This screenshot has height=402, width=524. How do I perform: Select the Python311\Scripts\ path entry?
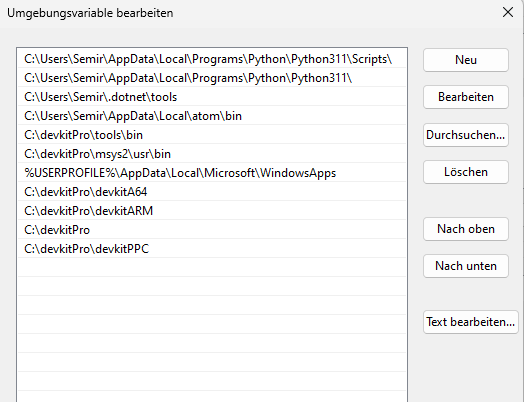212,59
